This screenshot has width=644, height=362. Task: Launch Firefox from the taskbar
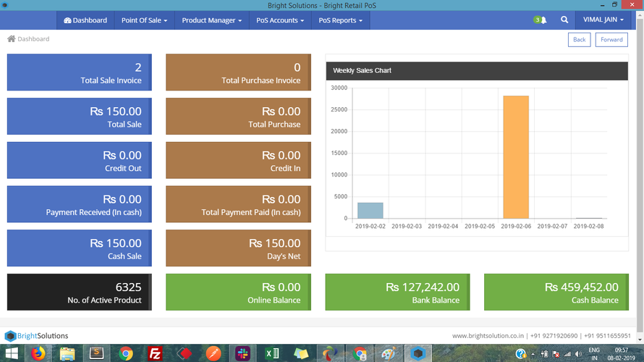tap(38, 353)
